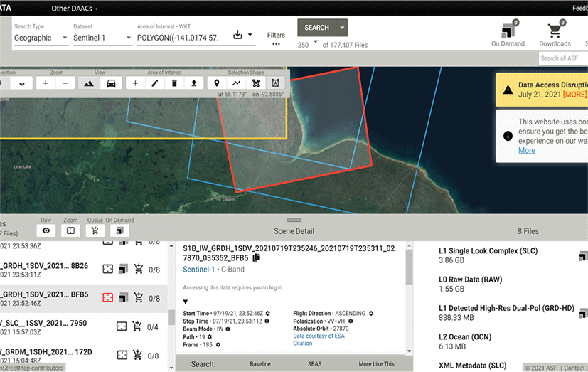This screenshot has height=372, width=588.
Task: Download the area of interest icon
Action: pyautogui.click(x=237, y=35)
